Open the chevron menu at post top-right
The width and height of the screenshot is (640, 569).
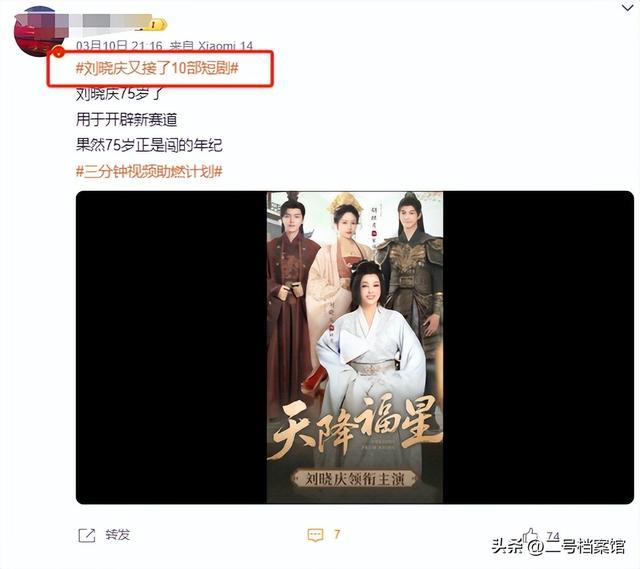pos(627,8)
